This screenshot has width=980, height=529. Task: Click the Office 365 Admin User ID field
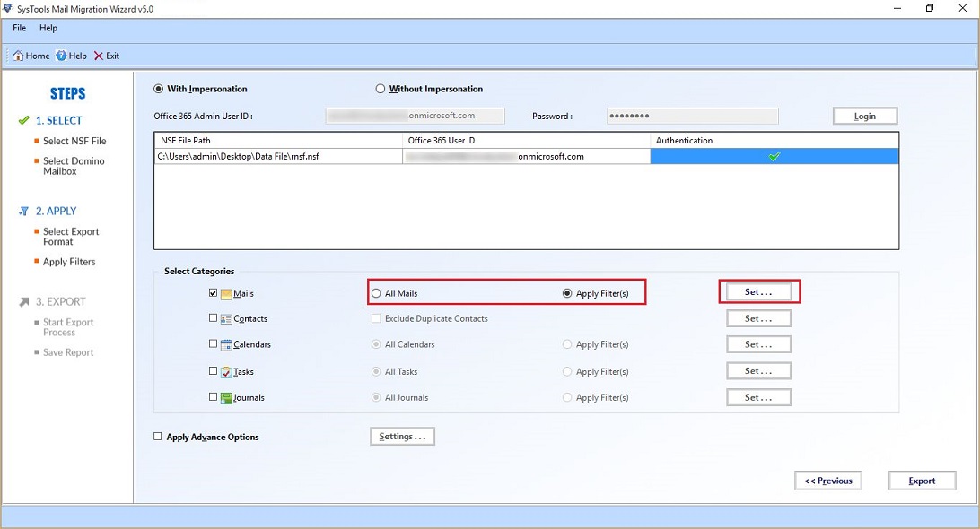point(415,117)
